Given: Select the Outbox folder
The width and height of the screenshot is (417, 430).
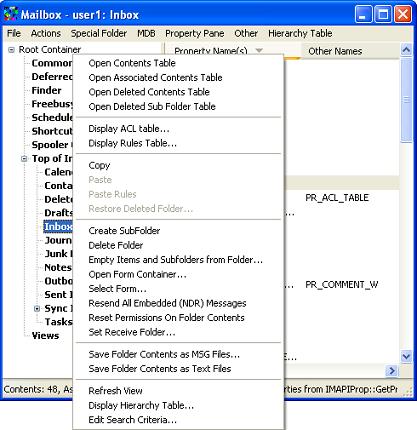Looking at the screenshot, I should pyautogui.click(x=58, y=281).
